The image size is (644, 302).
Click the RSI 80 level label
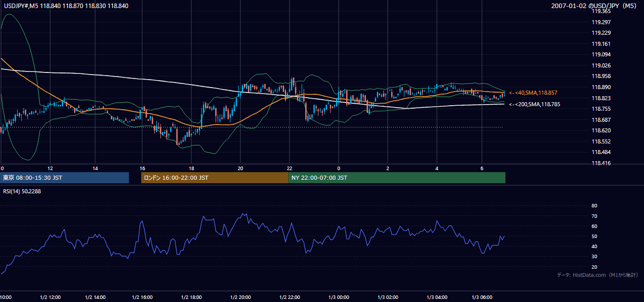594,206
